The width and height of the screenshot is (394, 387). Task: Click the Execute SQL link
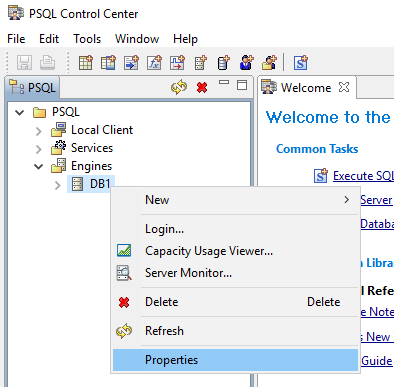(363, 176)
